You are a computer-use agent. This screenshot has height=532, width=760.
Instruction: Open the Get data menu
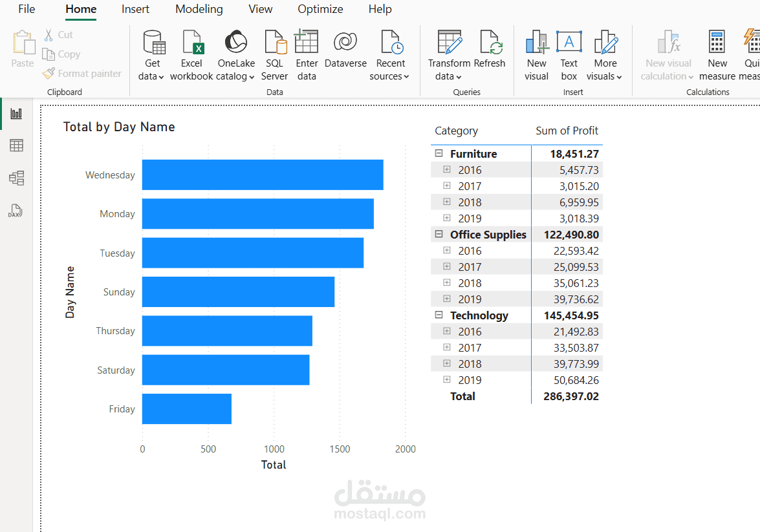(152, 55)
